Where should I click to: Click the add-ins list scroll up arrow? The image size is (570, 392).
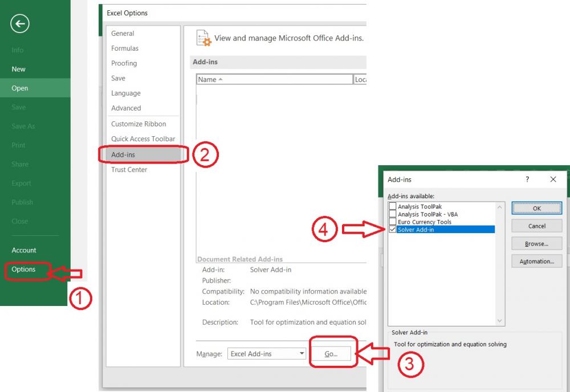(499, 207)
